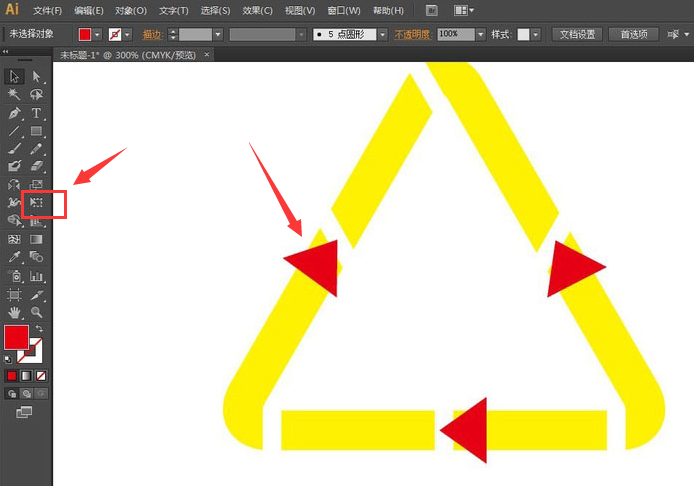Select the Eraser tool
694x486 pixels.
pos(36,166)
